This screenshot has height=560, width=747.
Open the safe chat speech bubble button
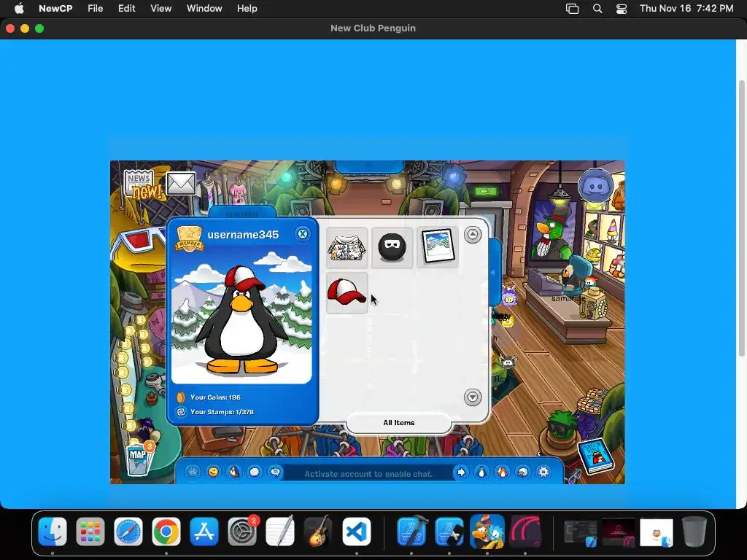pos(275,472)
